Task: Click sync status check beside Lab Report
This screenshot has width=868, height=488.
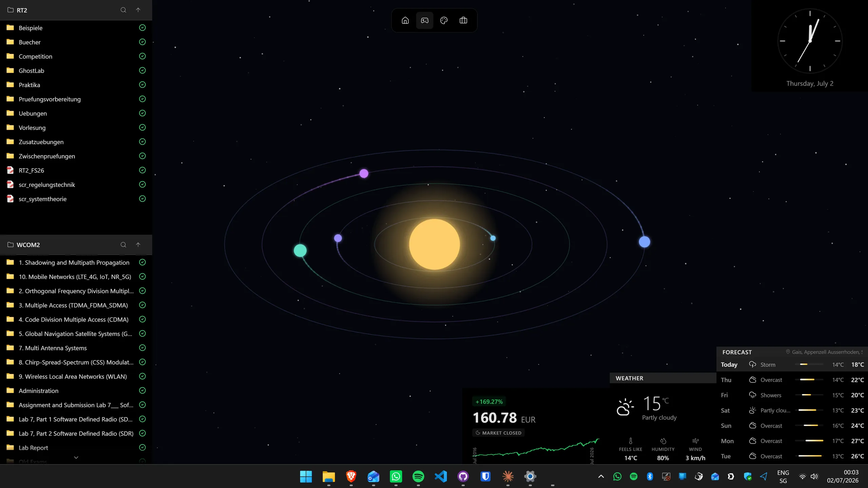Action: click(142, 447)
